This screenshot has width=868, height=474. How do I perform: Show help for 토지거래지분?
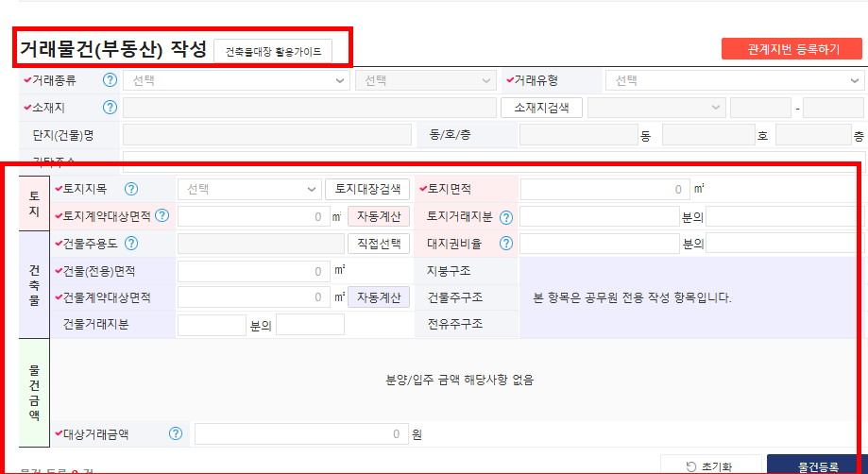click(506, 217)
